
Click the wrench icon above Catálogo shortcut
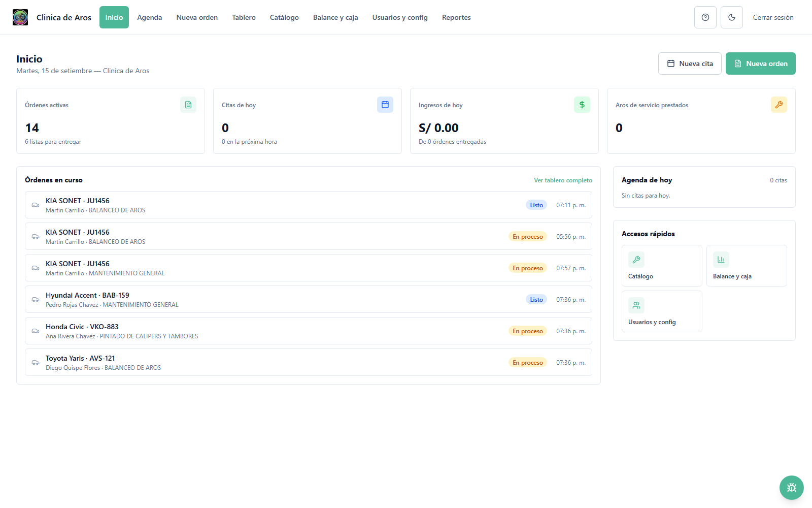[636, 260]
